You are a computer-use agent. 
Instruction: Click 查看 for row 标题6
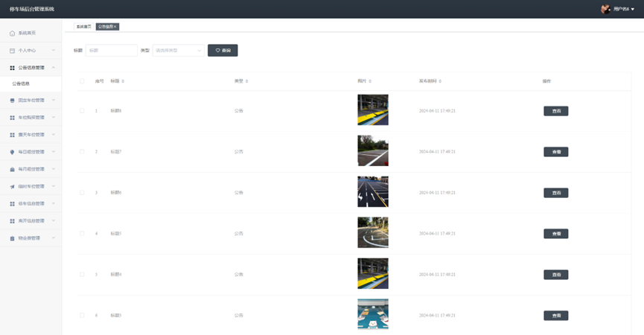coord(556,193)
